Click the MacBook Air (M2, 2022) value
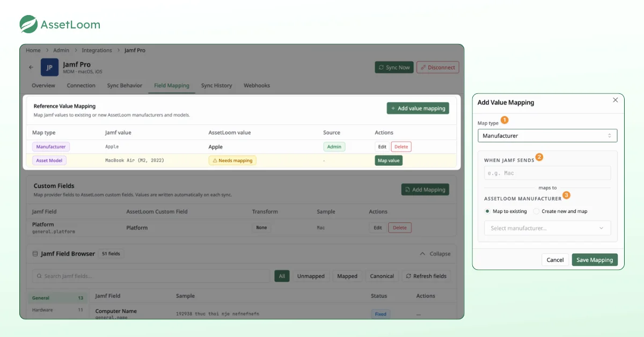 pyautogui.click(x=135, y=160)
